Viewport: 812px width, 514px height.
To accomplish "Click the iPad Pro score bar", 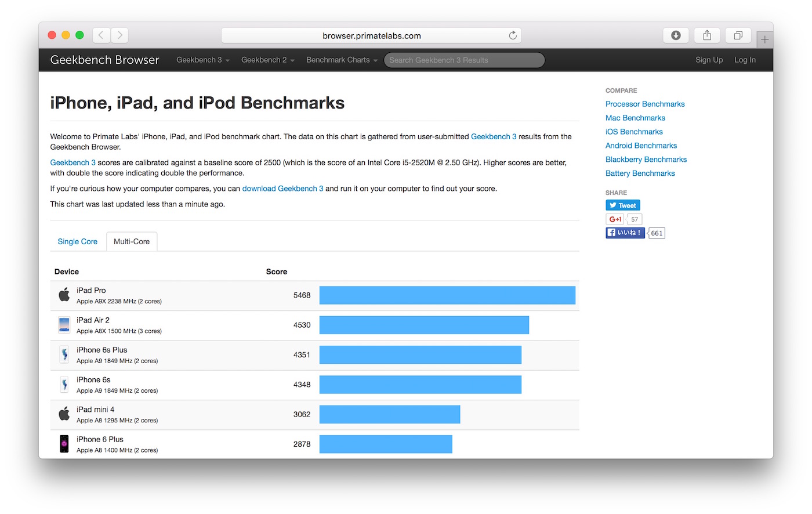I will click(447, 295).
